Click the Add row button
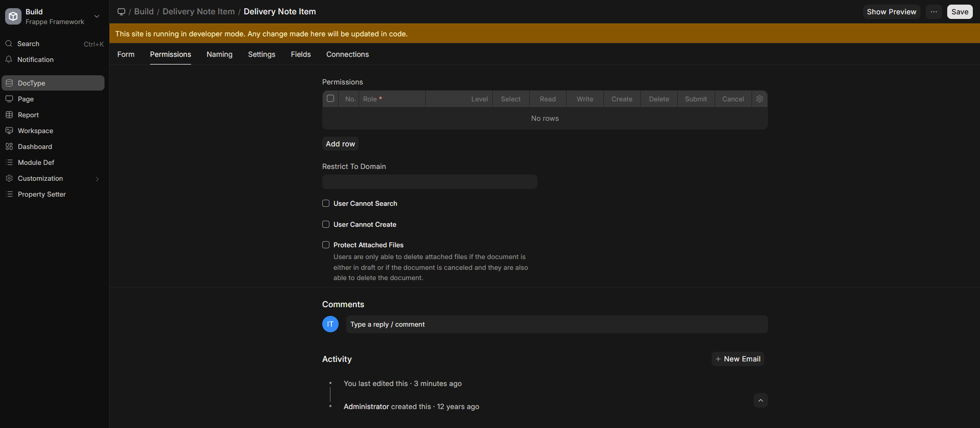Viewport: 980px width, 428px height. tap(340, 144)
